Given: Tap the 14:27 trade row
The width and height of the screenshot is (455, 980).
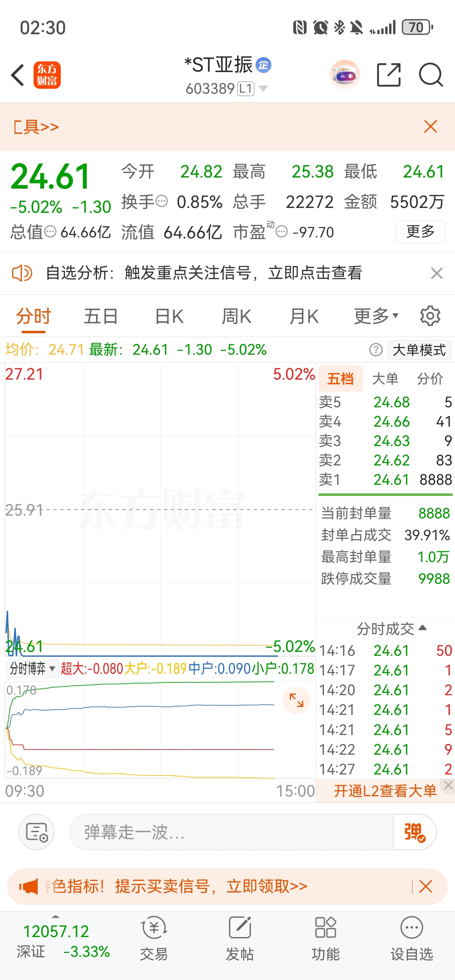Looking at the screenshot, I should pyautogui.click(x=386, y=769).
